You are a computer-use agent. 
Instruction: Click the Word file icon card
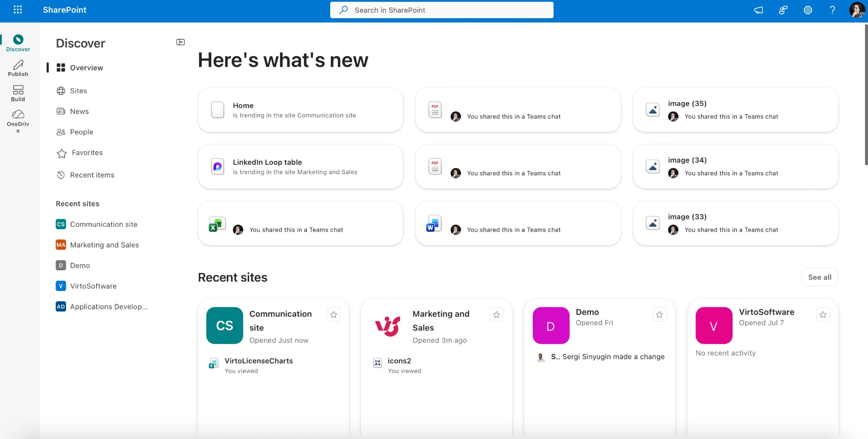(x=434, y=224)
